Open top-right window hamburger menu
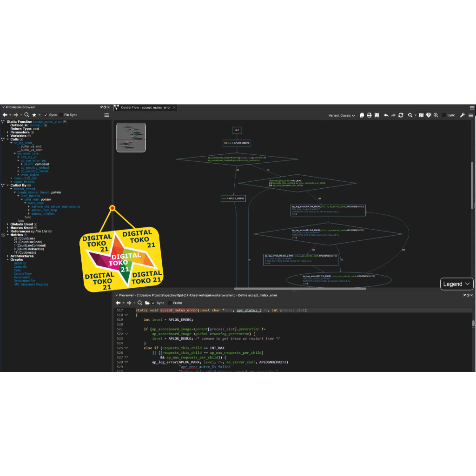Image resolution: width=476 pixels, height=476 pixels. 472,108
